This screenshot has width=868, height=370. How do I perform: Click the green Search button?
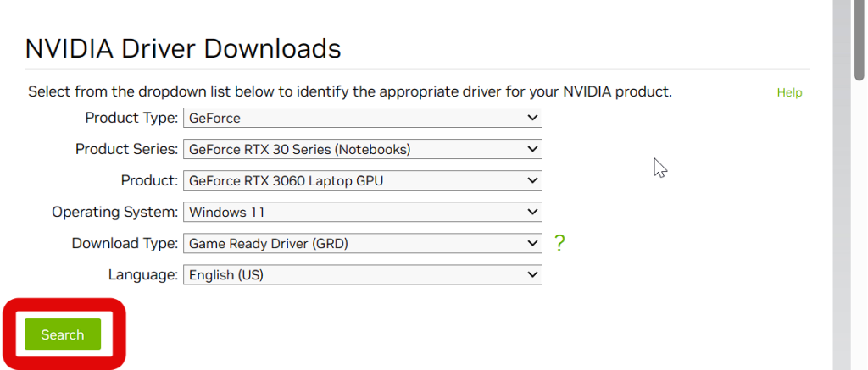coord(63,334)
